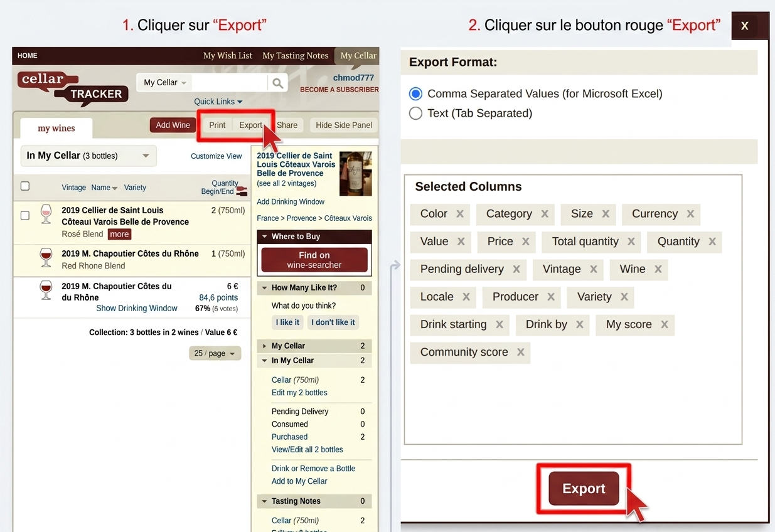This screenshot has width=775, height=532.
Task: Click the wine bottle photo thumbnail
Action: coord(356,174)
